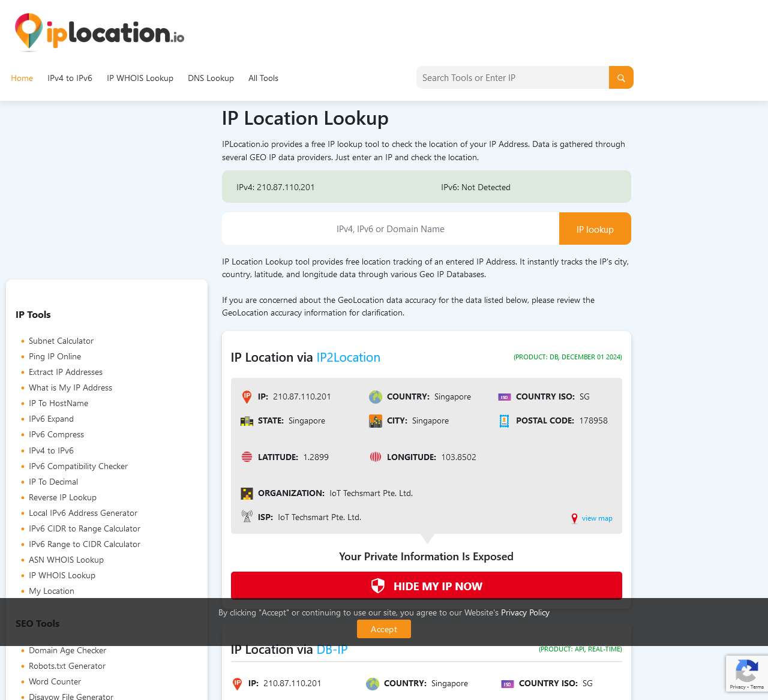Switch to the All Tools section
This screenshot has width=768, height=700.
pos(263,78)
